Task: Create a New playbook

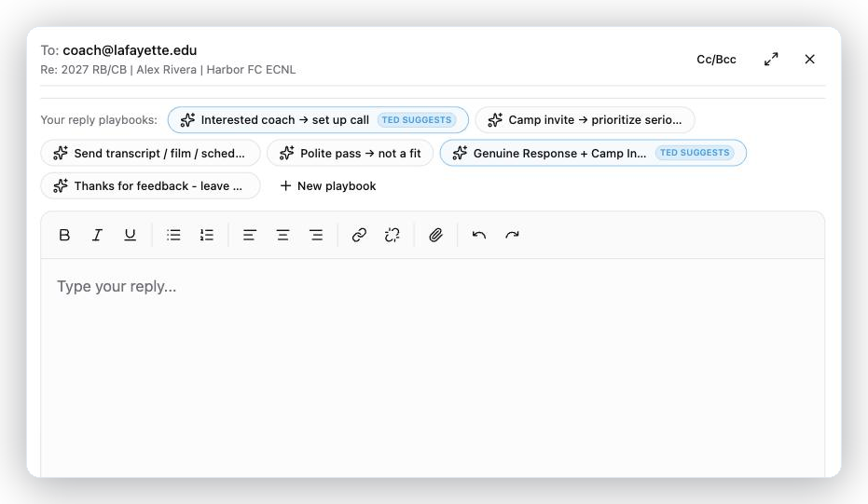Action: pos(328,186)
